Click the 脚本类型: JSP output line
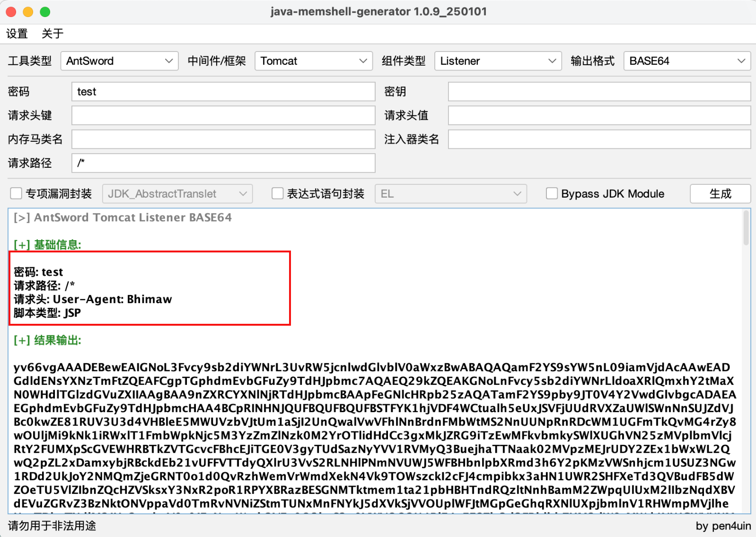This screenshot has width=756, height=537. (x=47, y=313)
